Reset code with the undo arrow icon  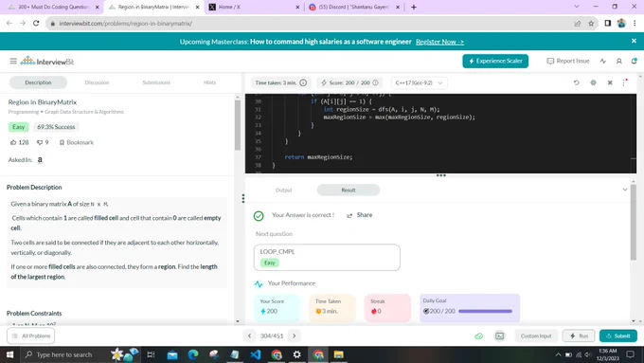click(576, 82)
